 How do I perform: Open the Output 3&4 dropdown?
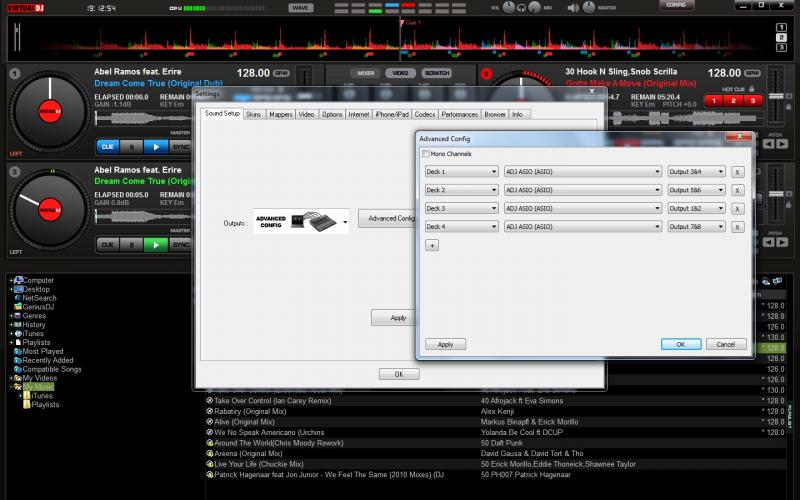pos(696,172)
